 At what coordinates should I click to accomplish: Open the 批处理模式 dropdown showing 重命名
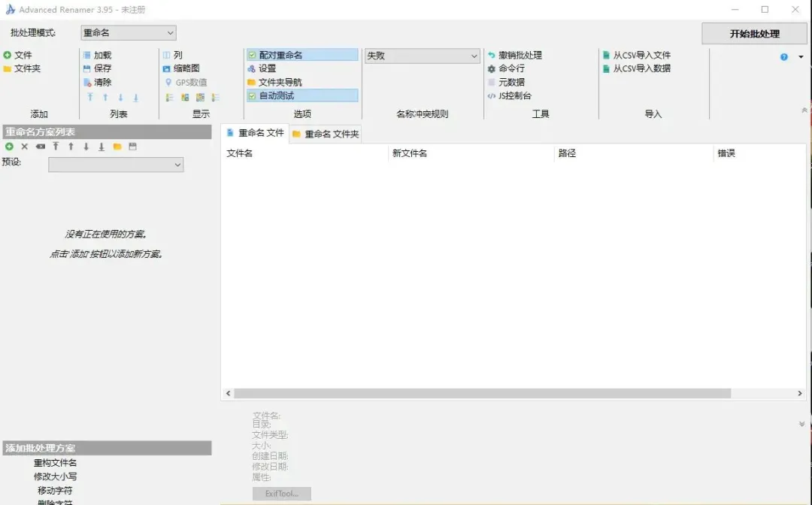coord(129,32)
